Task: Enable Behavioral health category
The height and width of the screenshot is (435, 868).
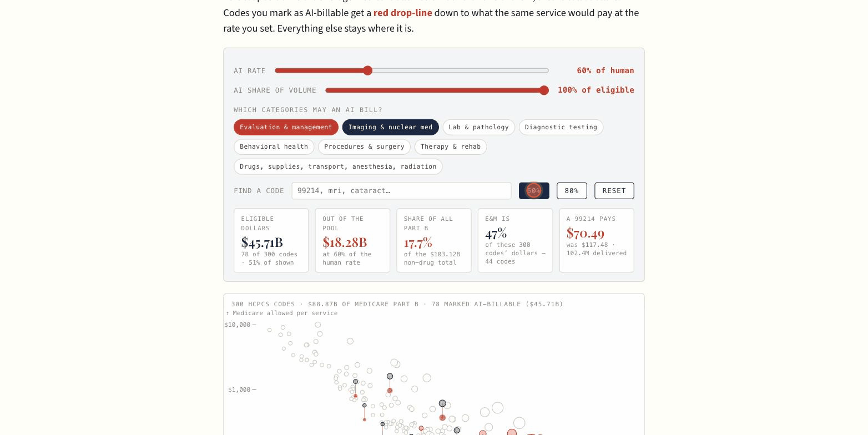Action: [x=274, y=147]
